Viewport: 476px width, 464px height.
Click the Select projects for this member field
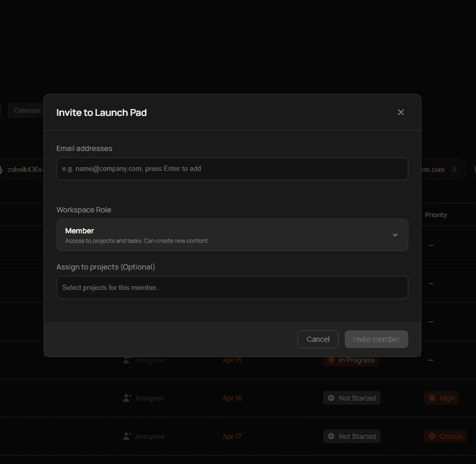[x=232, y=287]
